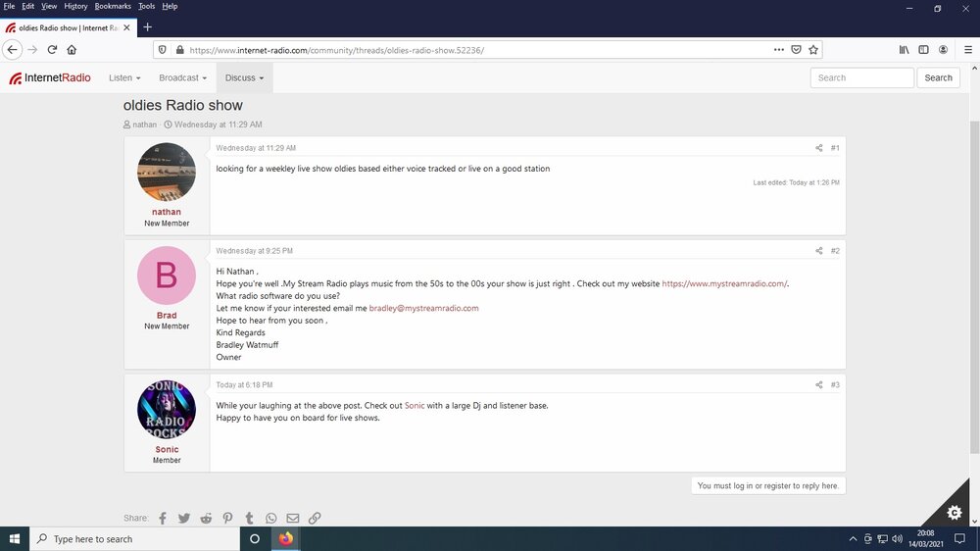Screen dimensions: 980x551
Task: Click 'You must log in or register' button
Action: [x=768, y=485]
